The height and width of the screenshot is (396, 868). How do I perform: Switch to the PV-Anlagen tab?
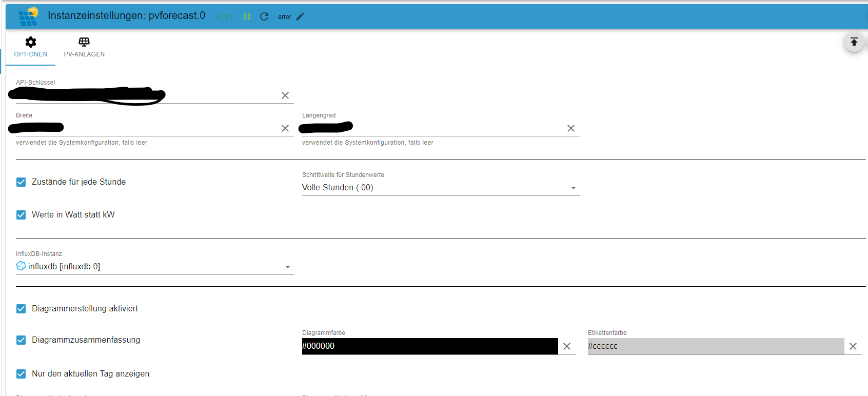[84, 48]
